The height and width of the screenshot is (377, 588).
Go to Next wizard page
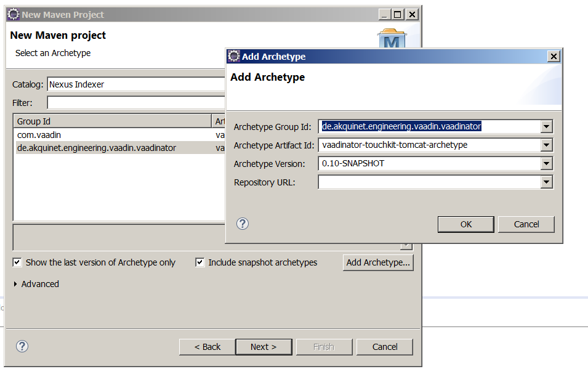(x=264, y=347)
